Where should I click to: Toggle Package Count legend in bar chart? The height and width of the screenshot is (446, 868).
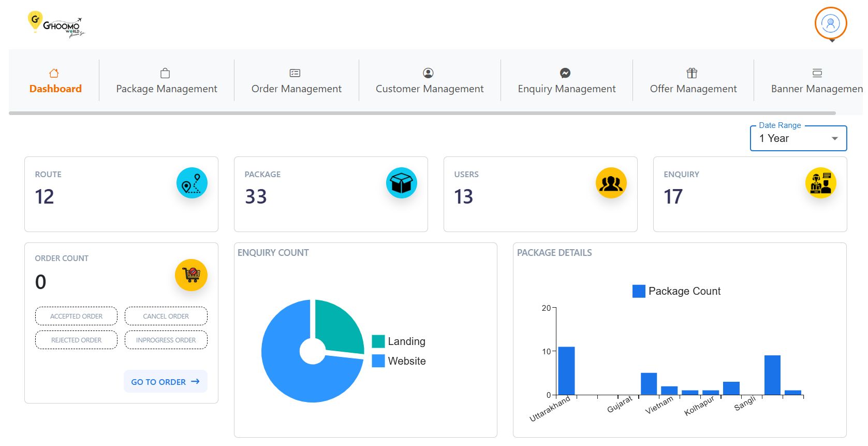click(x=676, y=291)
